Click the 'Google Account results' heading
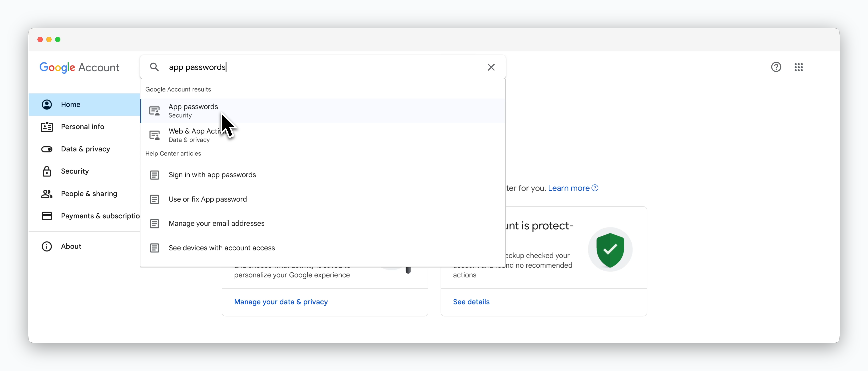This screenshot has width=868, height=371. [x=178, y=89]
